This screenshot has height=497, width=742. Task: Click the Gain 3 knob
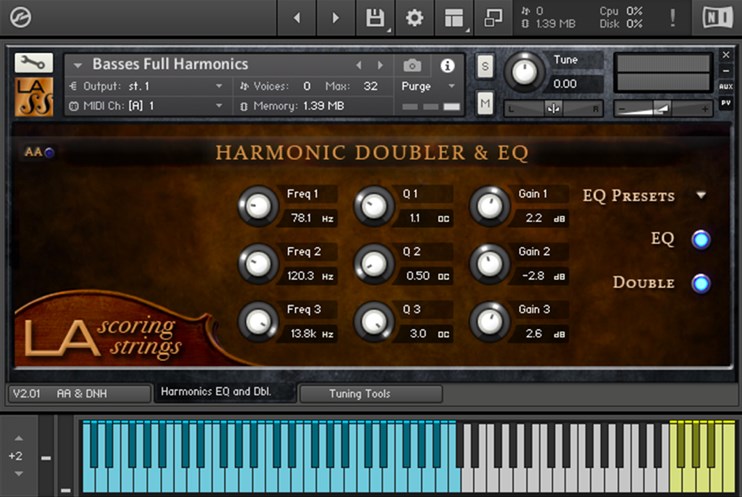(x=489, y=322)
